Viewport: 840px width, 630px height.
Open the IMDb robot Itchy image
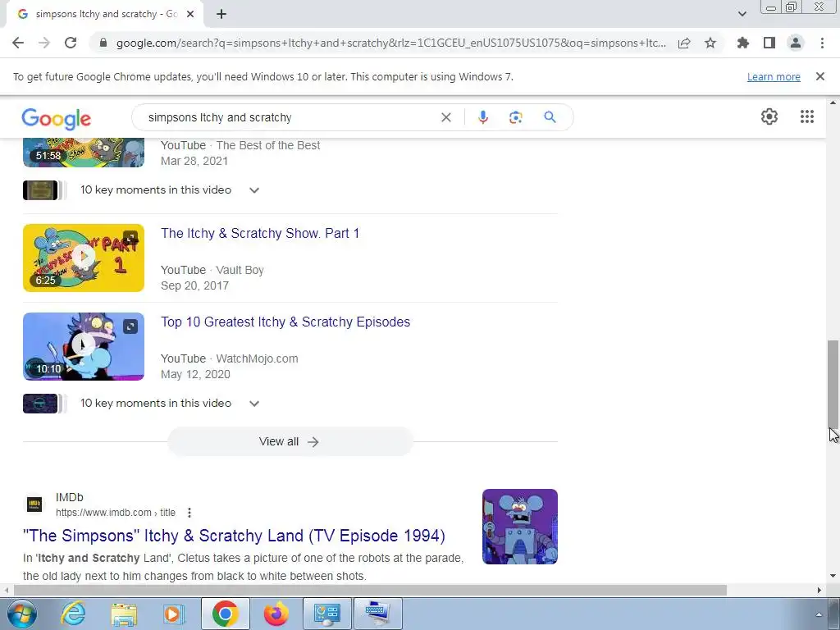[x=519, y=526]
